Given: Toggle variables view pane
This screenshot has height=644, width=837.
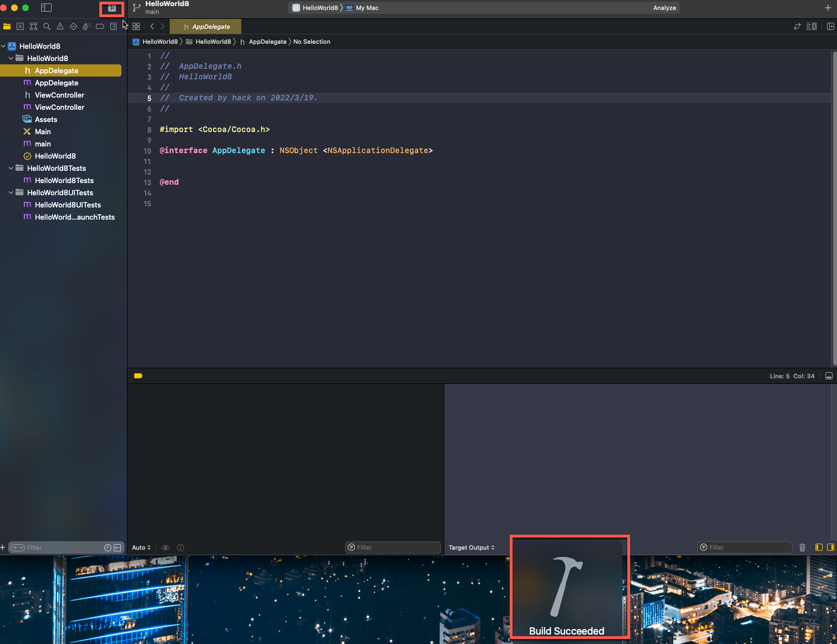Looking at the screenshot, I should coord(819,547).
